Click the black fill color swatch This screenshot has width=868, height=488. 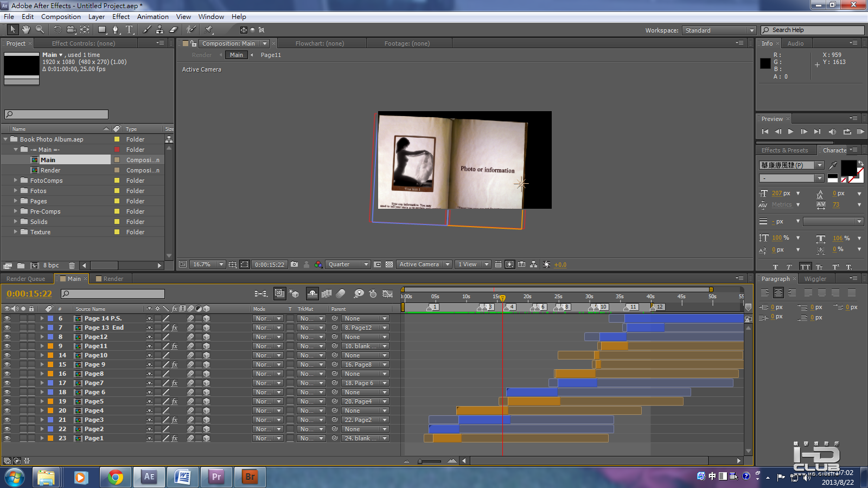(848, 168)
